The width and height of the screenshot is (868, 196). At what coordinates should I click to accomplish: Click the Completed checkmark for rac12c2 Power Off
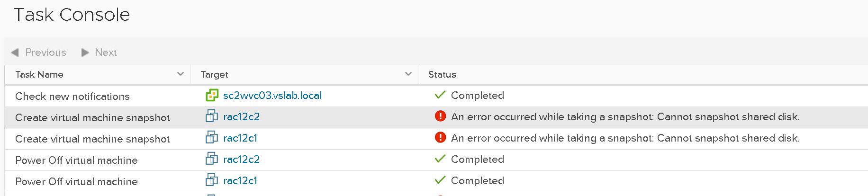pos(440,159)
